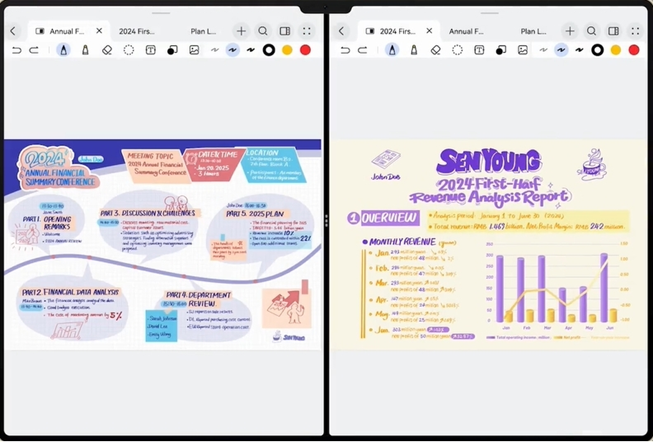Select the Highlighter tool in left pane
The width and height of the screenshot is (653, 442).
point(85,50)
